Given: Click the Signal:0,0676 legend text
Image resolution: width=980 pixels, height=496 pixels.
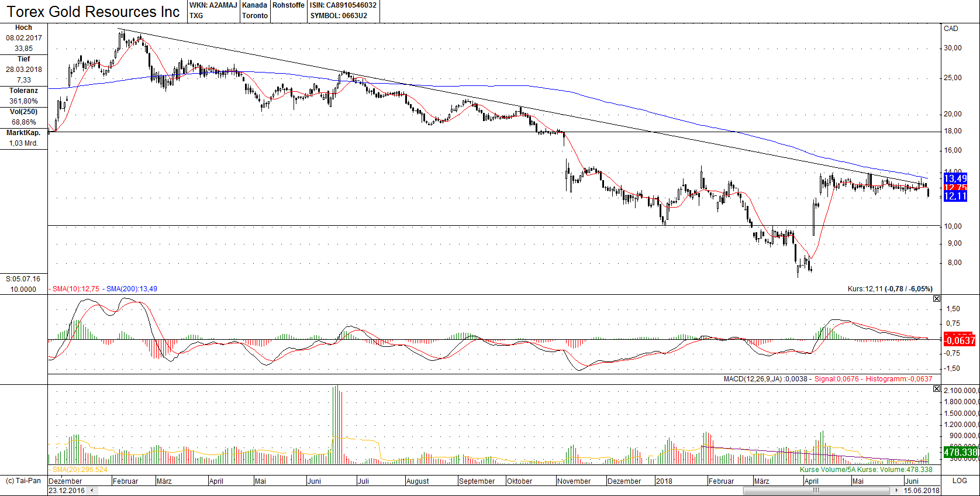Looking at the screenshot, I should point(837,379).
